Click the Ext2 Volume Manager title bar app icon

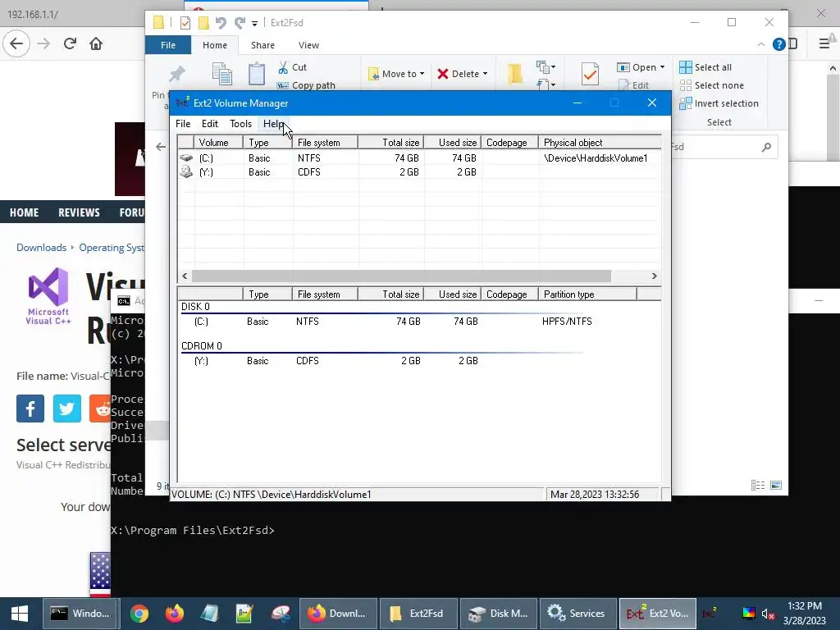(183, 103)
